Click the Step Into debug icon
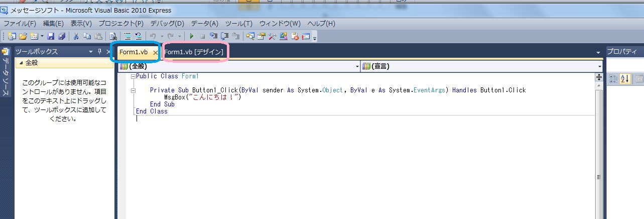644x219 pixels. 213,36
